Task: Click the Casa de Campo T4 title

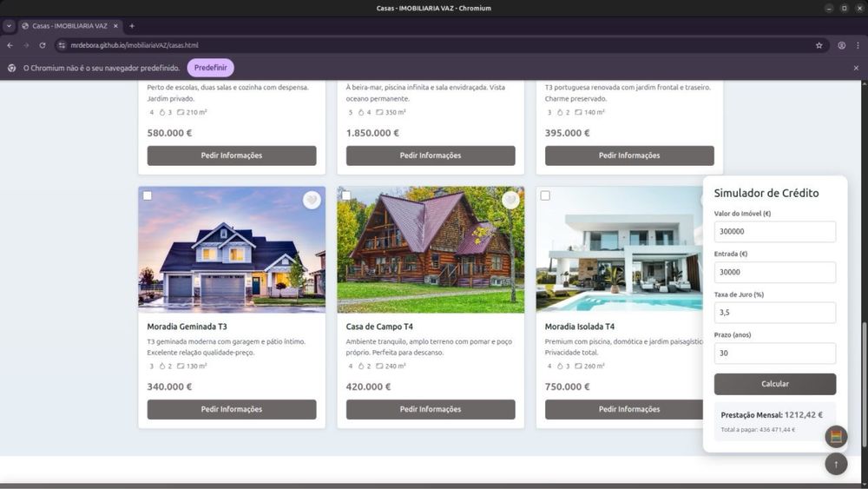Action: coord(379,327)
